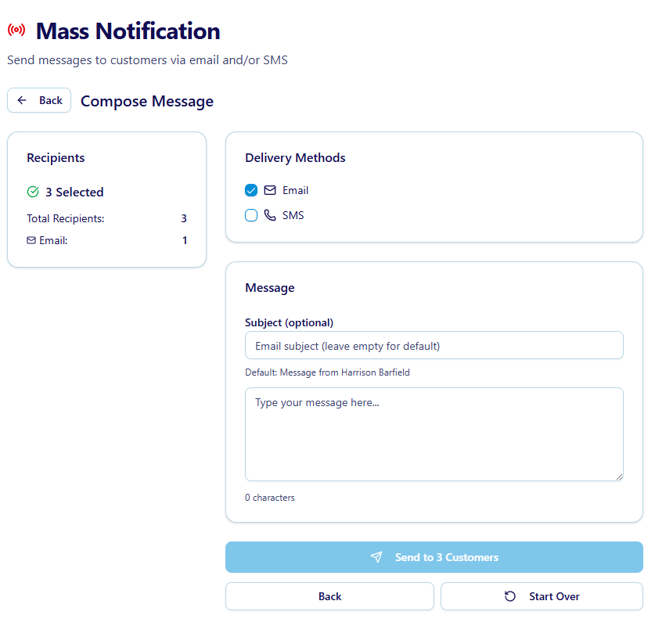
Task: Click the paper plane send icon
Action: pyautogui.click(x=376, y=557)
